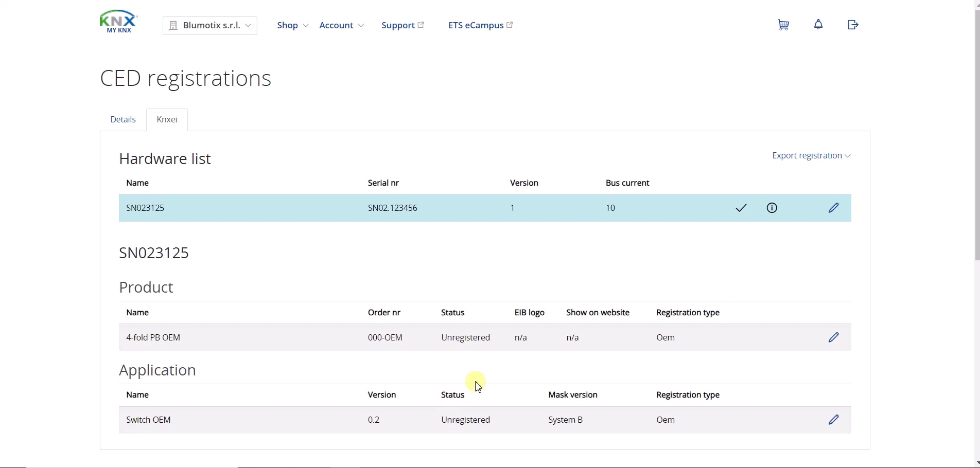
Task: Click application name Switch OEM
Action: coord(148,420)
